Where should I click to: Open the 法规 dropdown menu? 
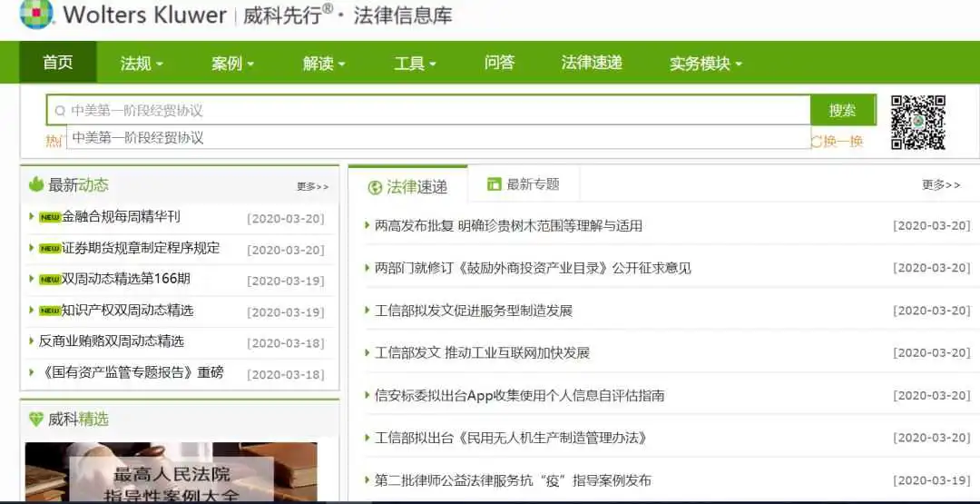(x=142, y=64)
